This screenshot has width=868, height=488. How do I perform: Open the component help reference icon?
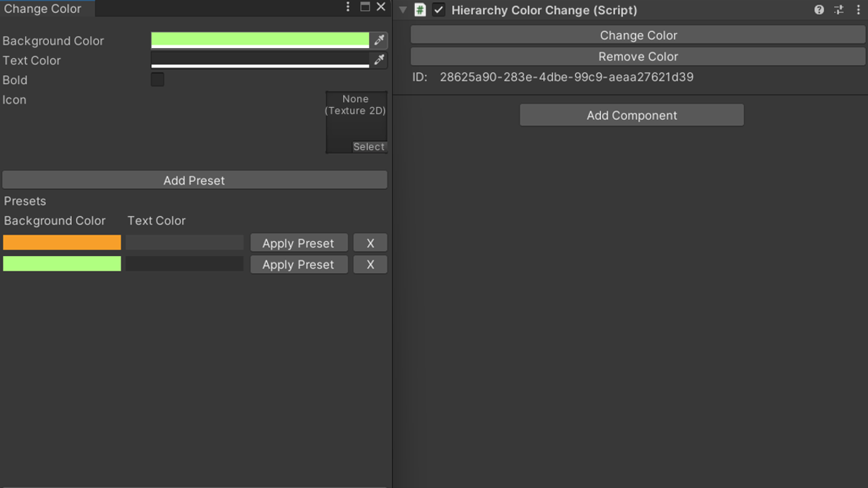tap(819, 9)
